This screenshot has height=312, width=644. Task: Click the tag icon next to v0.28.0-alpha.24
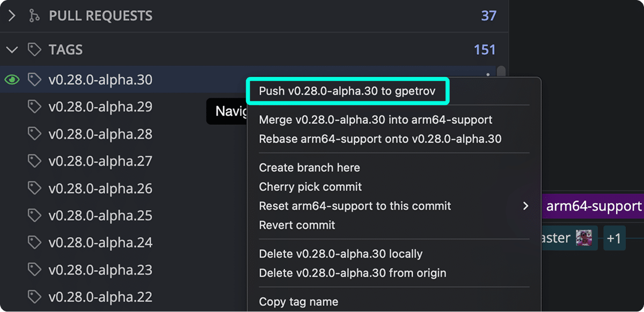[x=34, y=242]
